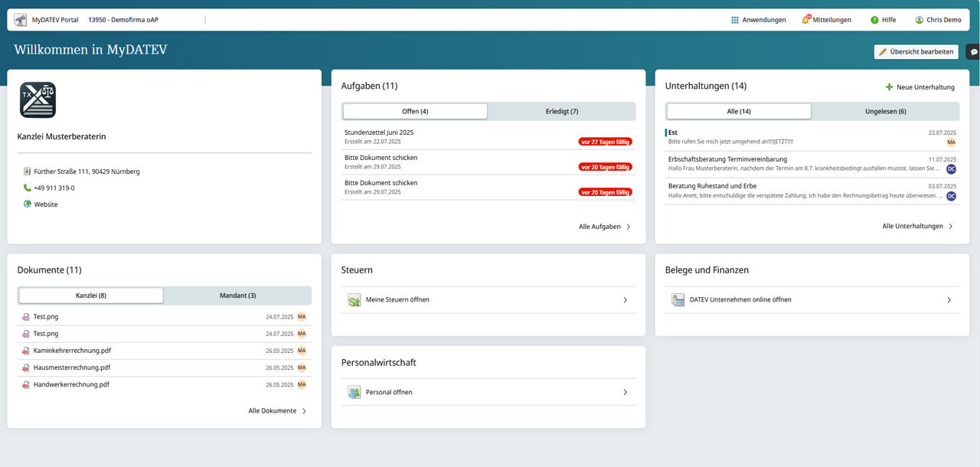Click the Personal öffnen people icon
Screen dimensions: 980x467
coord(354,393)
